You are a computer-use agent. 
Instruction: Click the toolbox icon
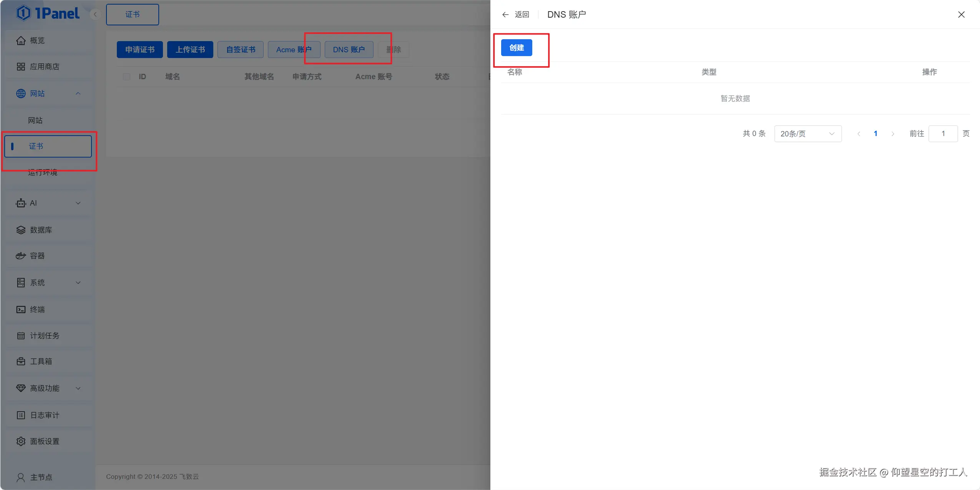pos(21,362)
